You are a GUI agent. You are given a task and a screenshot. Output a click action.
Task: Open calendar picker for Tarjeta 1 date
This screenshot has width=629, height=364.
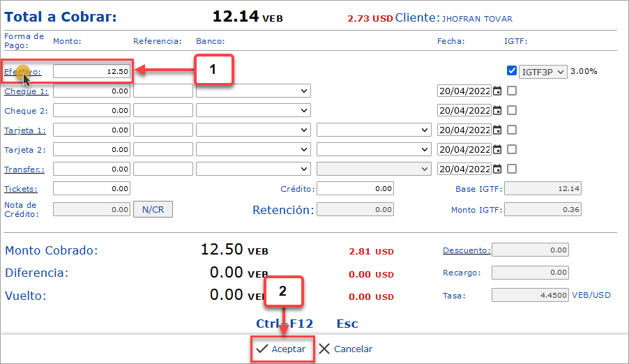click(497, 130)
